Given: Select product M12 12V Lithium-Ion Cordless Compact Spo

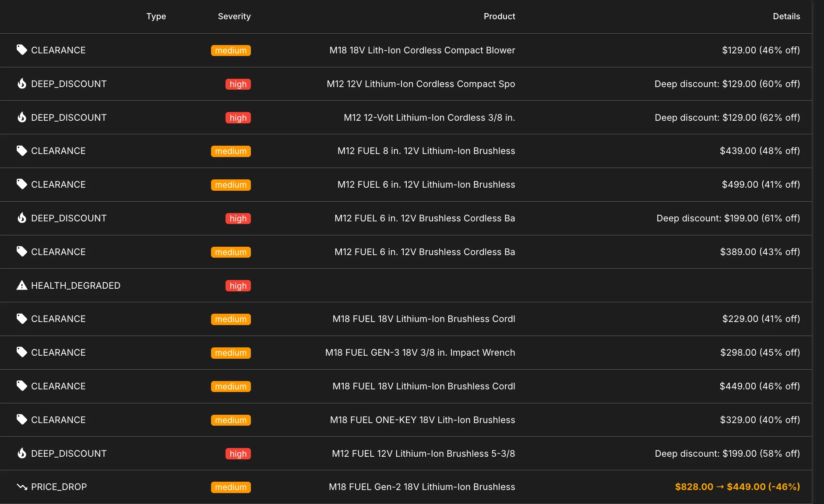Looking at the screenshot, I should (x=421, y=84).
